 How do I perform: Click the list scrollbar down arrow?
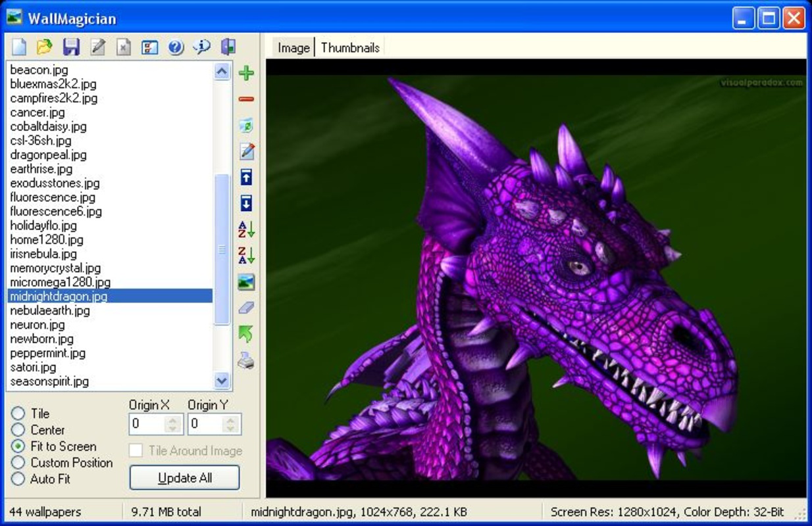click(222, 380)
